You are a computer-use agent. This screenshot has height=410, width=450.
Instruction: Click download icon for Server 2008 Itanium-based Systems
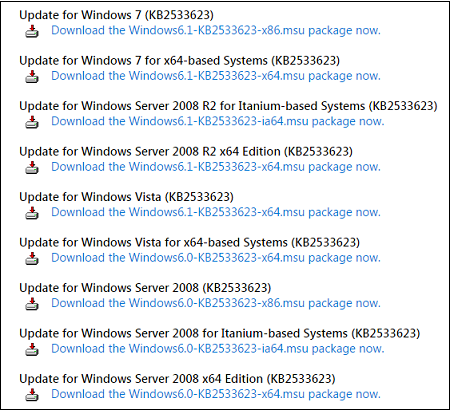pyautogui.click(x=32, y=350)
